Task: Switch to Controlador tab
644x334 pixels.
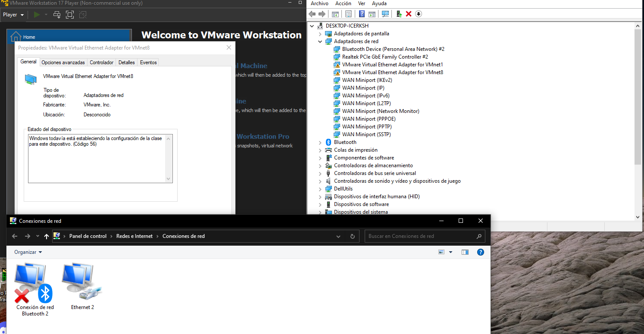Action: click(x=101, y=62)
